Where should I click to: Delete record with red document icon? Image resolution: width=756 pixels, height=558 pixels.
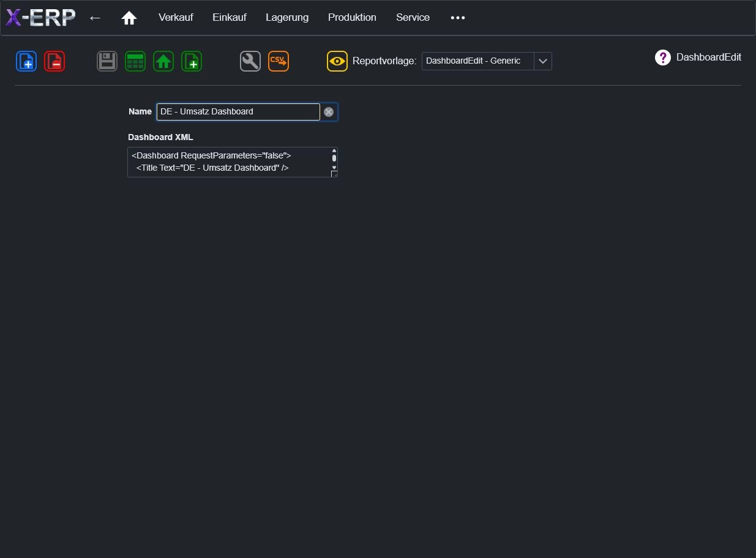tap(54, 61)
